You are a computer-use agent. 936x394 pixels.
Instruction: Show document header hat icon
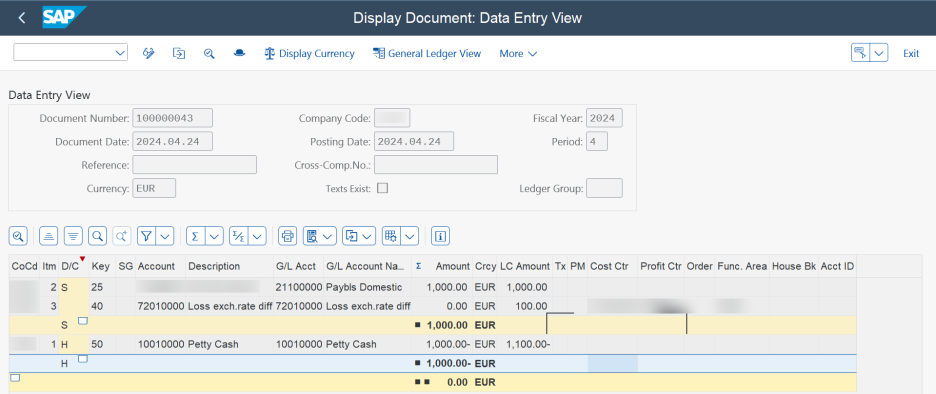[x=239, y=53]
